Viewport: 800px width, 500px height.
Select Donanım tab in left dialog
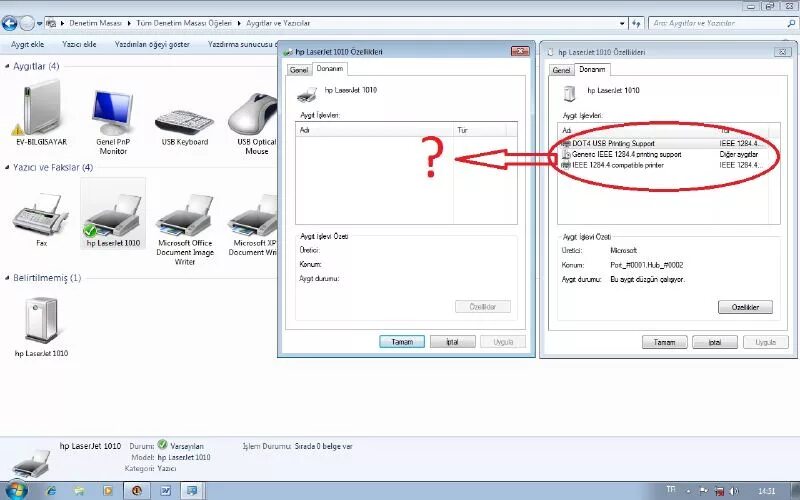(x=330, y=68)
